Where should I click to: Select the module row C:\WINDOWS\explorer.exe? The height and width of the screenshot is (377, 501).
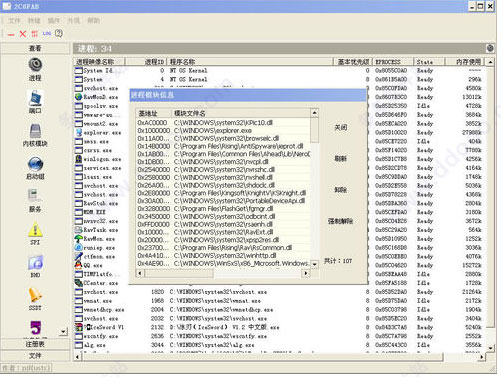pyautogui.click(x=223, y=131)
